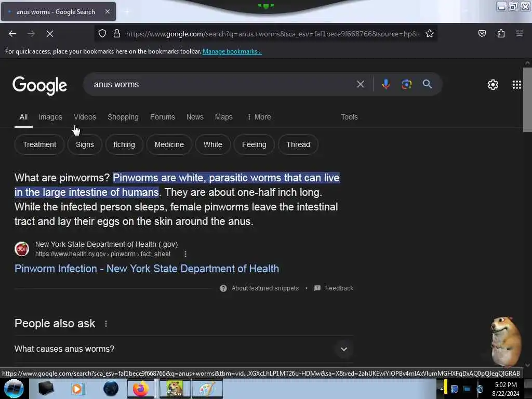Image resolution: width=532 pixels, height=399 pixels.
Task: Open the tracking protection shield icon
Action: click(102, 34)
